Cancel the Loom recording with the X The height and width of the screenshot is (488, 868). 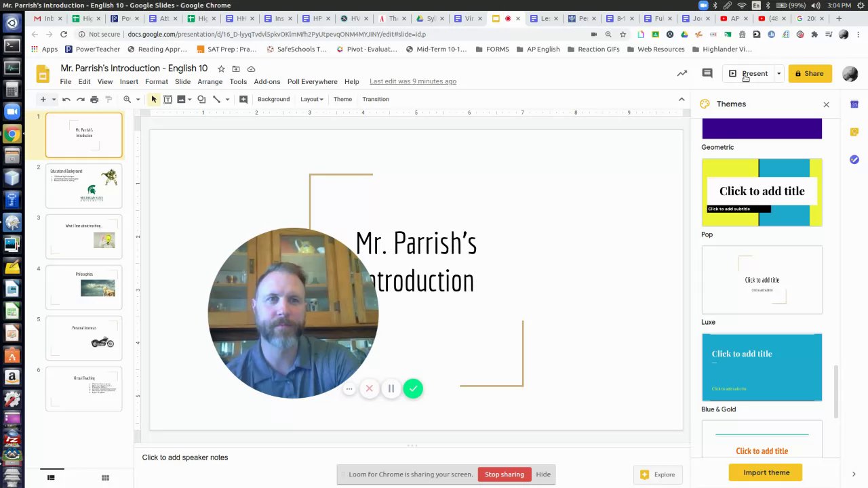tap(369, 388)
